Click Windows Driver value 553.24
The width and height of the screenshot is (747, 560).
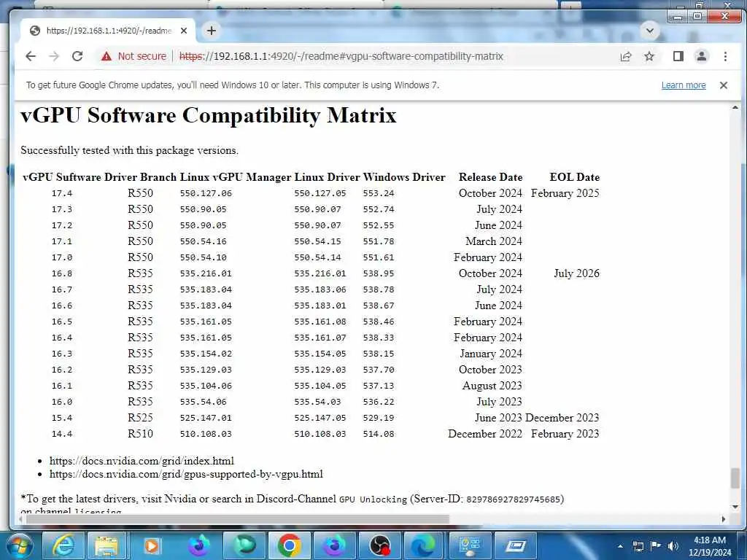(x=379, y=193)
